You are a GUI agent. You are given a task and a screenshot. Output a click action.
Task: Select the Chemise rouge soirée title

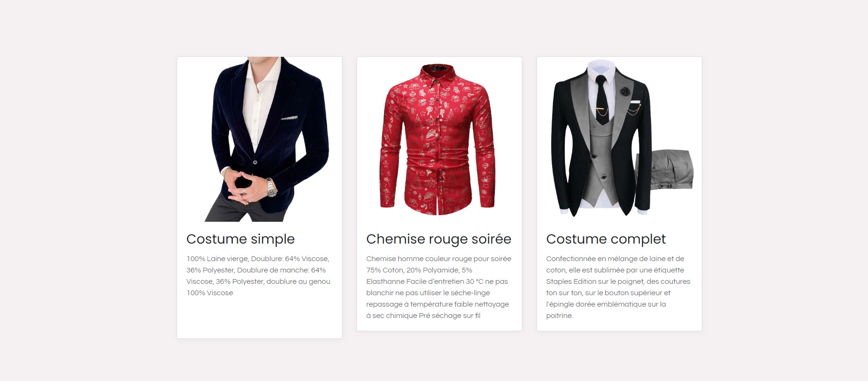point(439,239)
